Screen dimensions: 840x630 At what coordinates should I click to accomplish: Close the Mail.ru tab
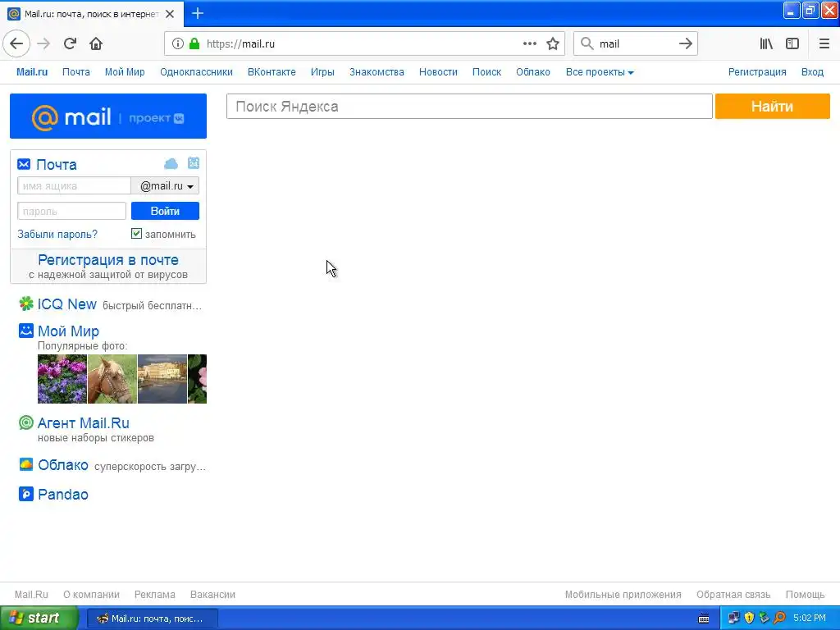tap(170, 14)
